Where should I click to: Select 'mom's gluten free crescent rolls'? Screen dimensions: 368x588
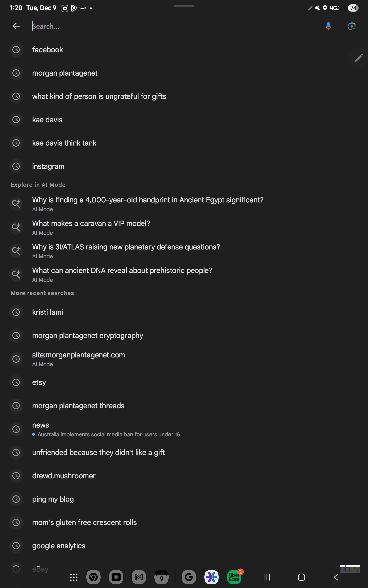coord(84,522)
